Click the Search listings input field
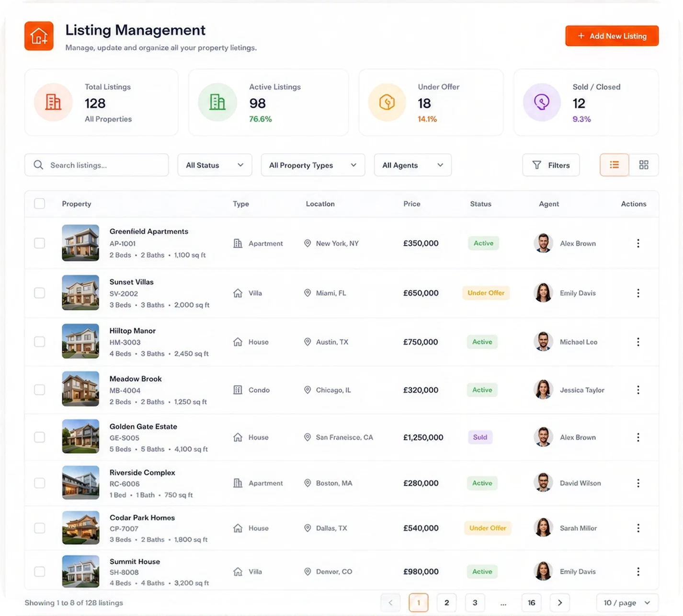Screen dimensions: 683x616 [97, 165]
